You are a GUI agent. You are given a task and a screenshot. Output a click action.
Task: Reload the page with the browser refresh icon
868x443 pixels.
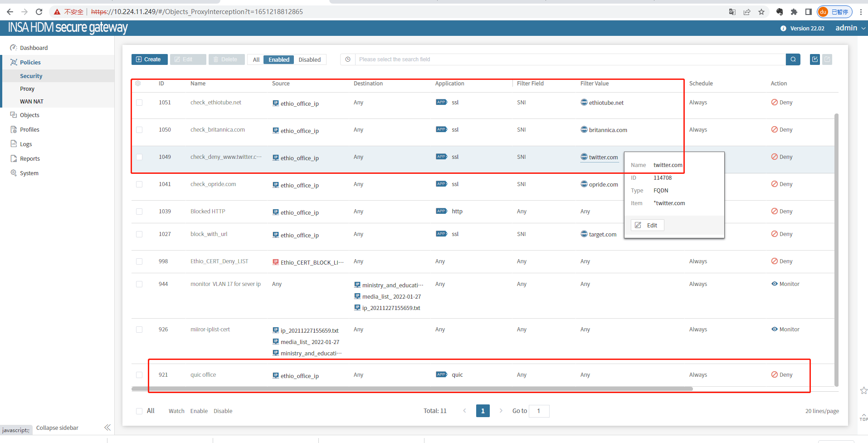click(x=39, y=12)
